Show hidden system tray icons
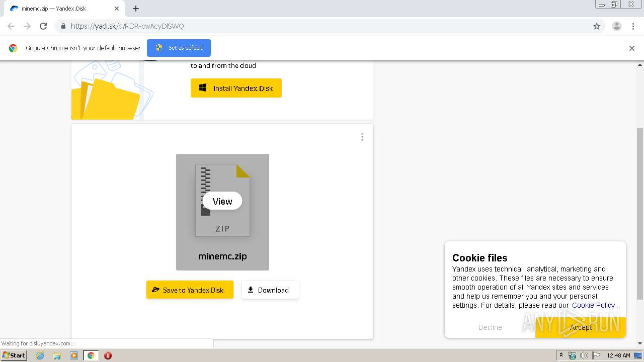This screenshot has height=362, width=644. (561, 355)
